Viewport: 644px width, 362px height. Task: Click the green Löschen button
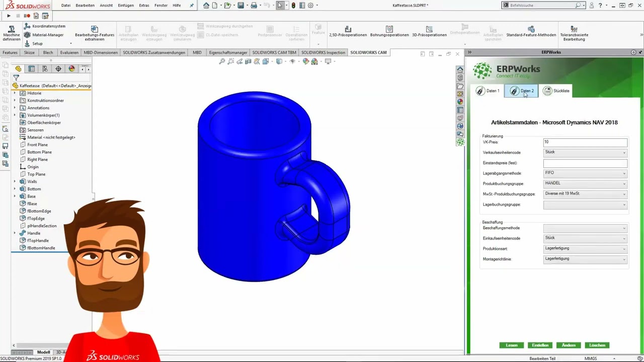coord(597,345)
